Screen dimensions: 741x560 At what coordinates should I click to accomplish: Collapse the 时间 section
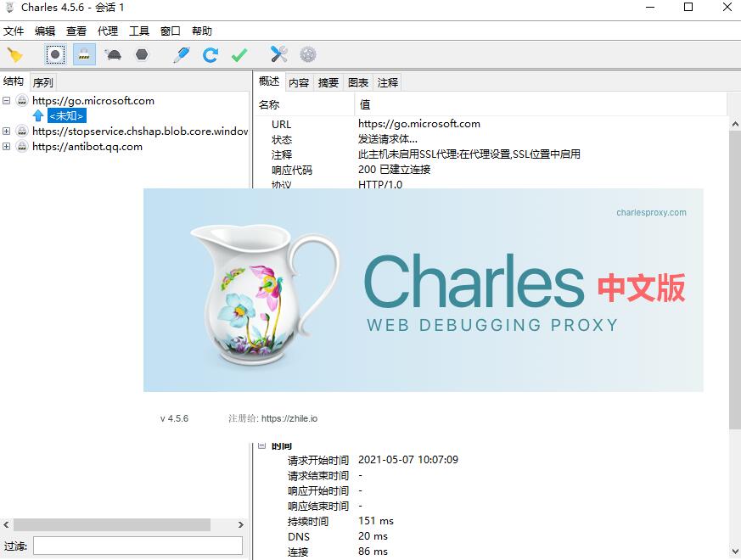click(262, 445)
